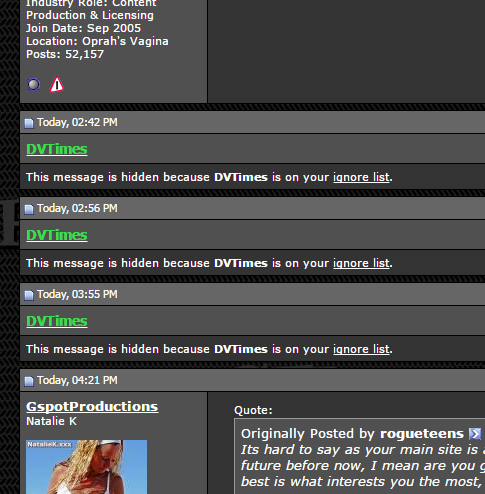The image size is (485, 494).
Task: Open DVTimes profile in the 02:42 PM post
Action: [57, 149]
